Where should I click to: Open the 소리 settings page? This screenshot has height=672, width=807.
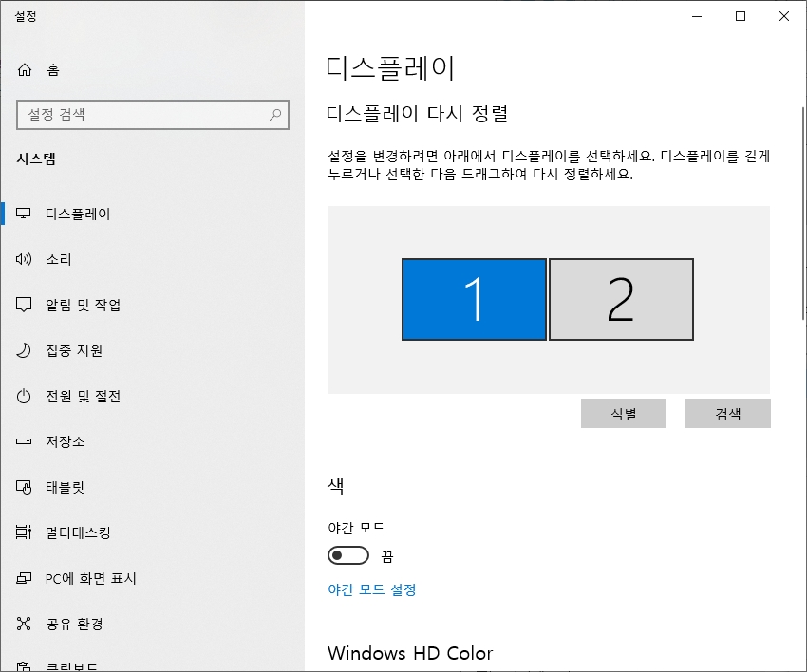click(152, 259)
